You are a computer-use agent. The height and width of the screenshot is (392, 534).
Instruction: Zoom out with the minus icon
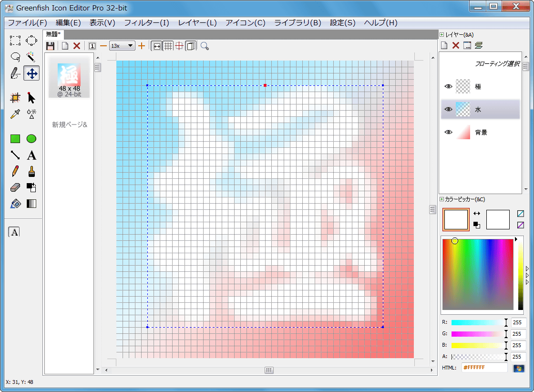(x=103, y=46)
